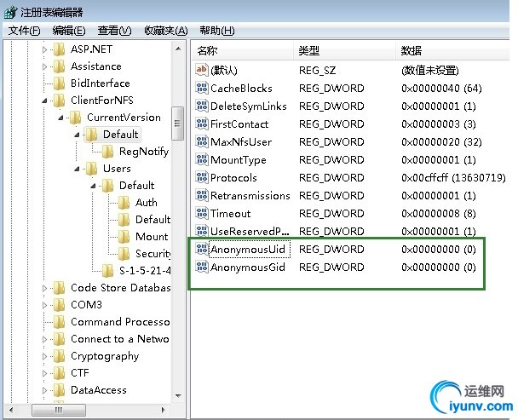Select the ClientForNFS folder icon
The height and width of the screenshot is (420, 518).
click(x=60, y=101)
